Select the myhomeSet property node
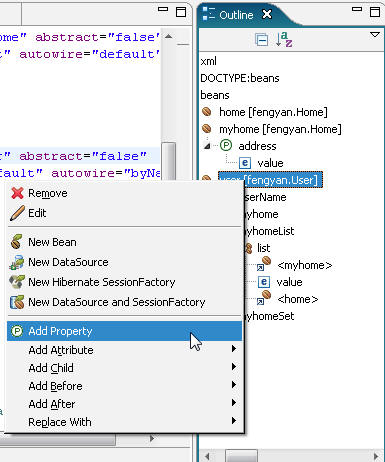The image size is (385, 462). point(269,316)
